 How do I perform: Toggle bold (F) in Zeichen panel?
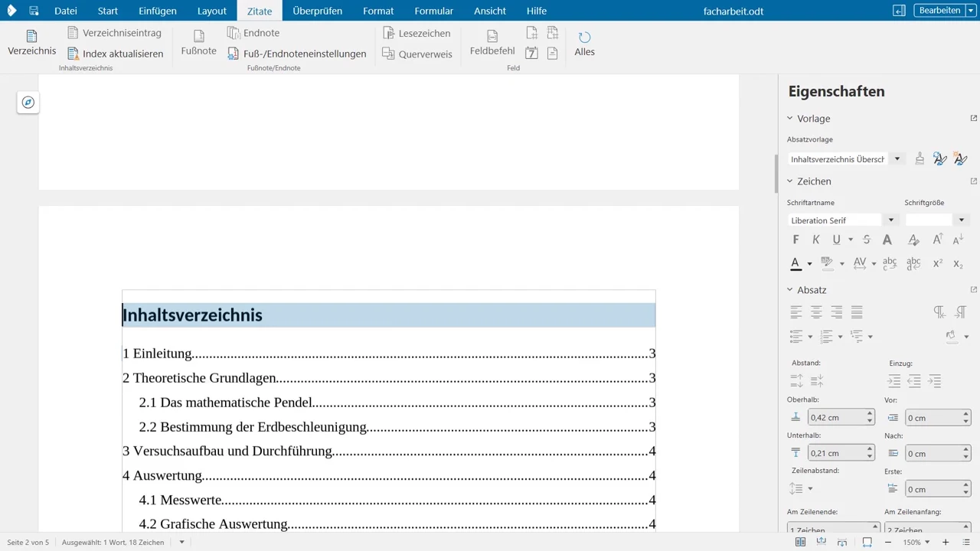pyautogui.click(x=796, y=240)
